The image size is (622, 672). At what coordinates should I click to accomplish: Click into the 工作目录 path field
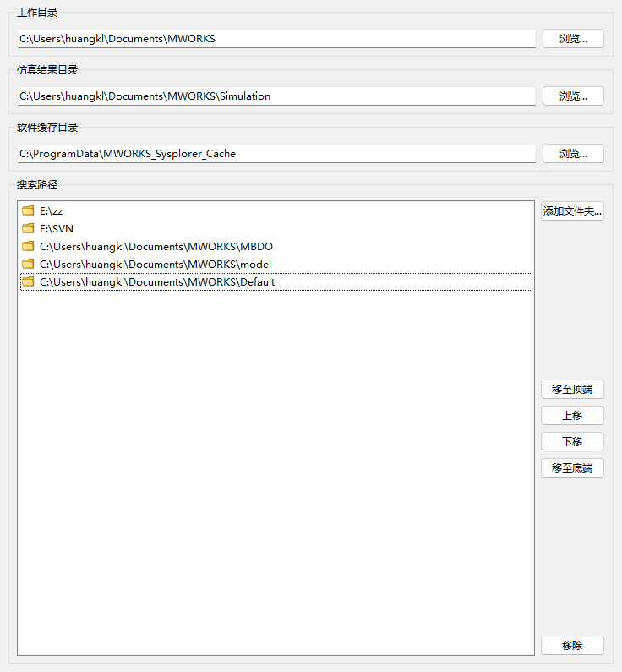click(276, 39)
